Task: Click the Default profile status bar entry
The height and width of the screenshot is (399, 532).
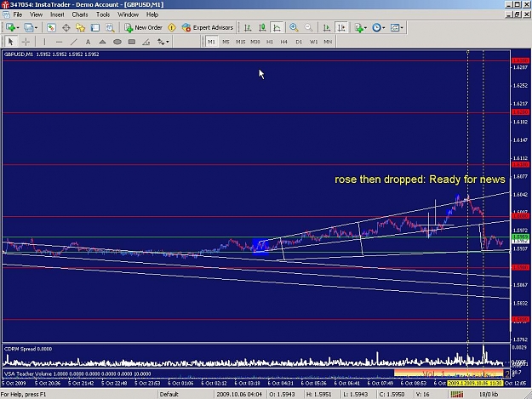Action: tap(169, 394)
